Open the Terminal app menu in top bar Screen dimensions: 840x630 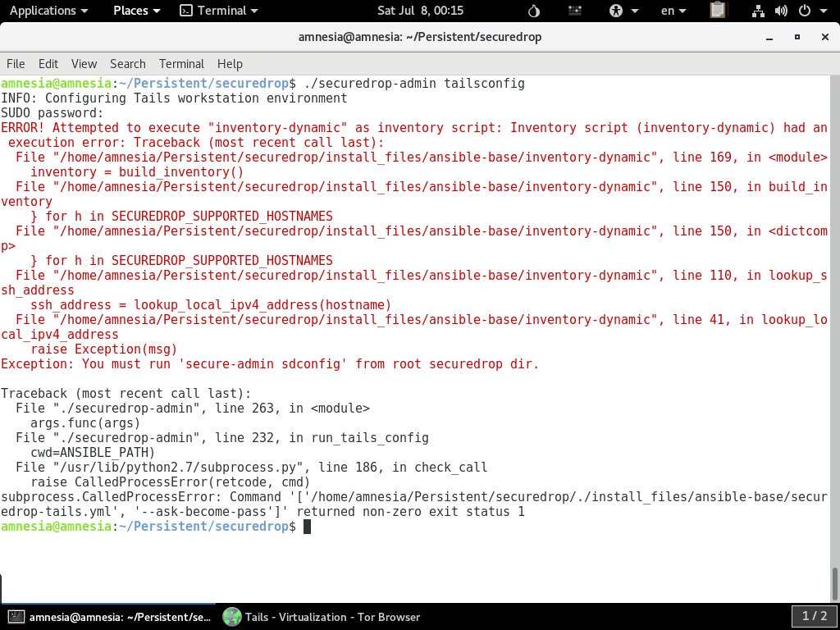(x=218, y=11)
